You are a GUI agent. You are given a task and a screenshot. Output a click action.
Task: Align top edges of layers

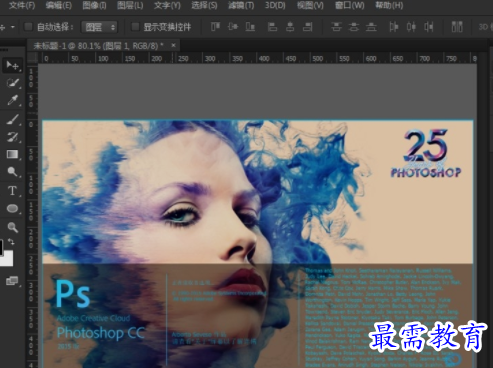(x=215, y=27)
